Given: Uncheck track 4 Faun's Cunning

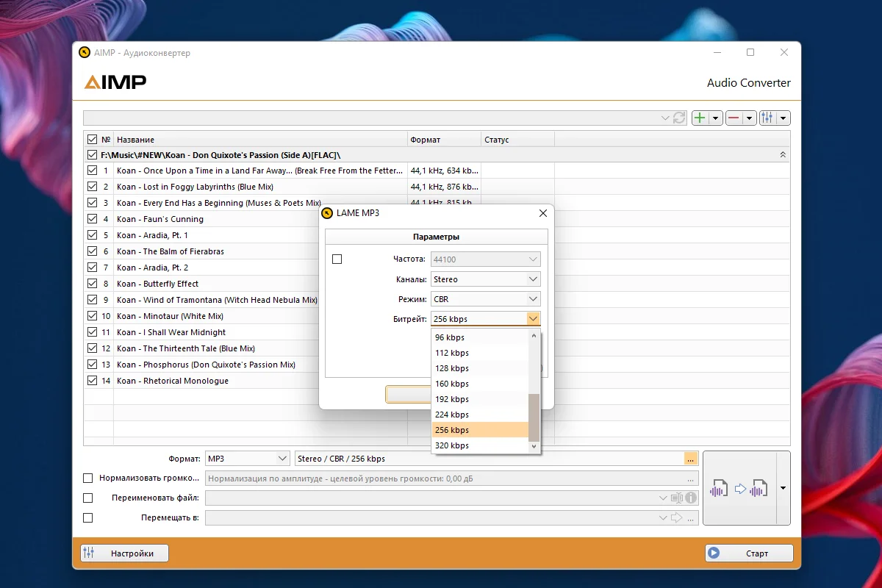Looking at the screenshot, I should click(92, 219).
